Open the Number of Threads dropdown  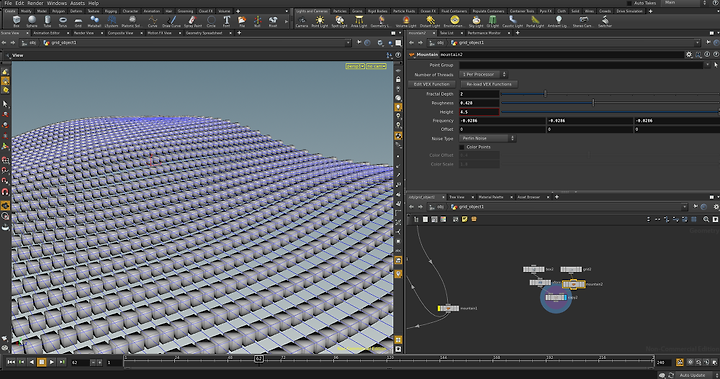pos(483,74)
